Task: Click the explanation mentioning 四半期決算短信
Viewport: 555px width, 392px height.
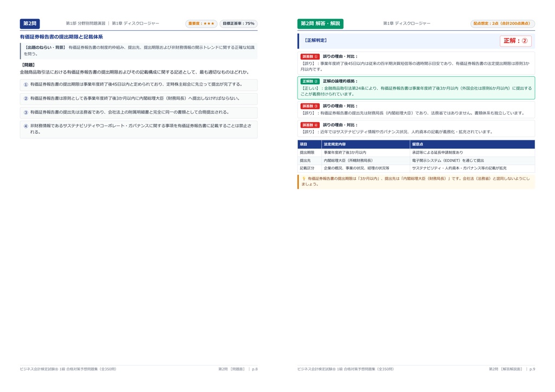Action: tap(415, 67)
